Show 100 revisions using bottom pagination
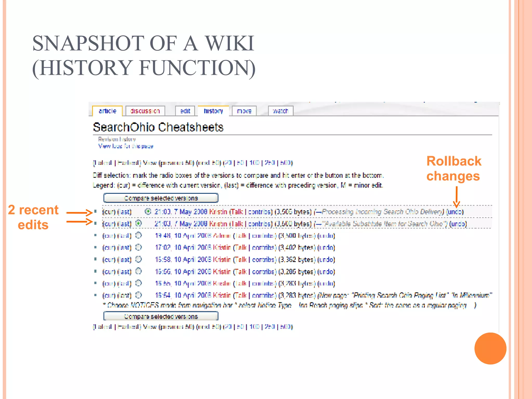The image size is (532, 399). pos(254,327)
